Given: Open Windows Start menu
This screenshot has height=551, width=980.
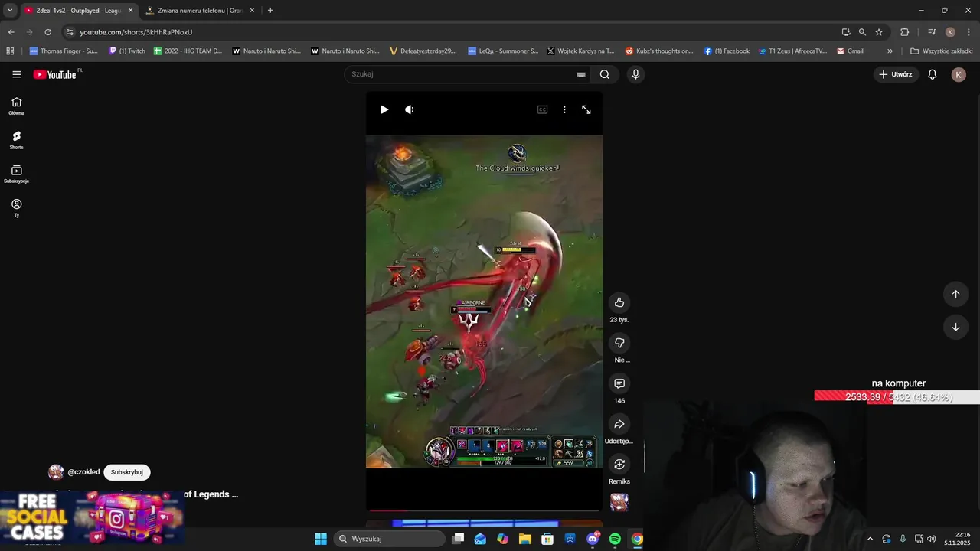Looking at the screenshot, I should point(321,539).
